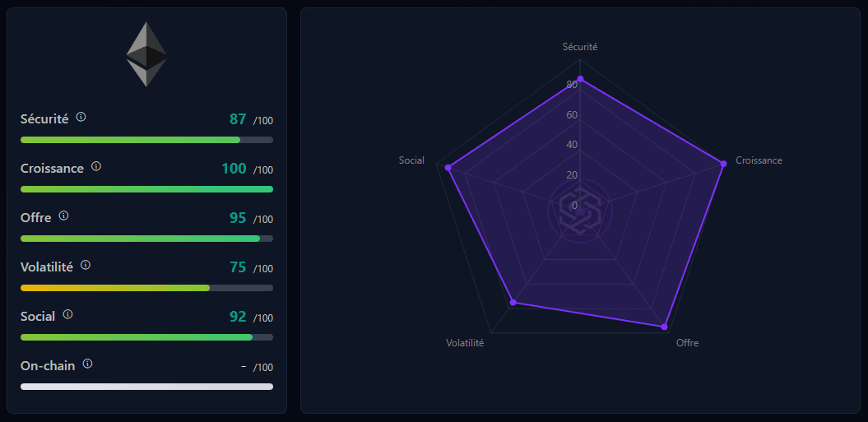868x422 pixels.
Task: Click the Croissance score value 100
Action: (234, 169)
